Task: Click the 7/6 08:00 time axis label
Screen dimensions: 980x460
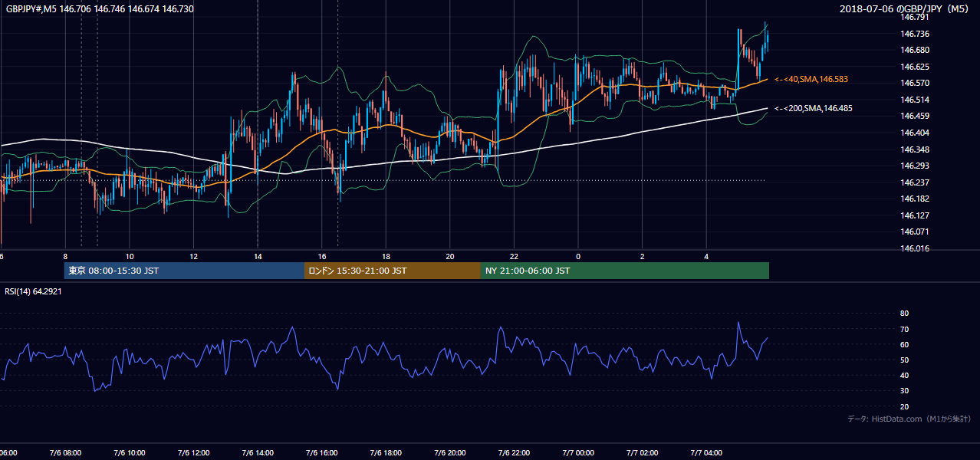Action: click(64, 452)
